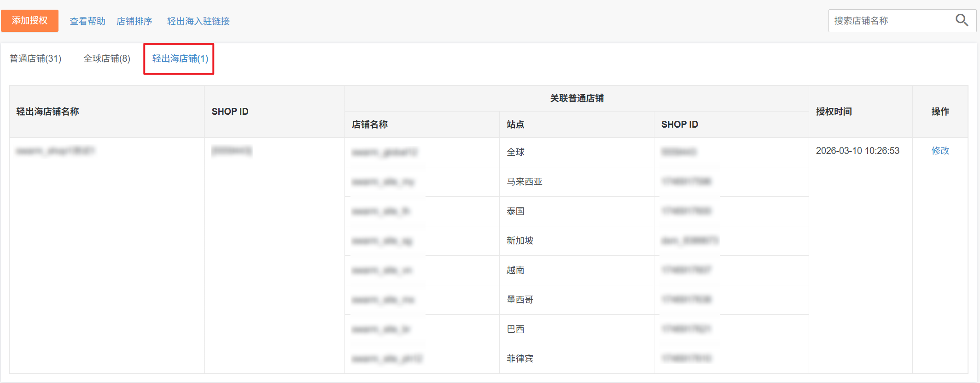This screenshot has width=980, height=383.
Task: Open the 店铺排序 link
Action: [134, 21]
